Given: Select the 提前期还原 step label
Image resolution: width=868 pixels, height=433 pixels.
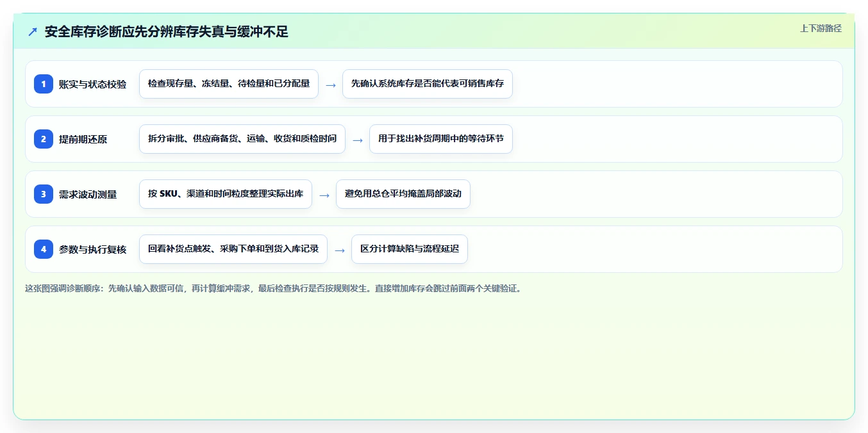Looking at the screenshot, I should click(83, 139).
